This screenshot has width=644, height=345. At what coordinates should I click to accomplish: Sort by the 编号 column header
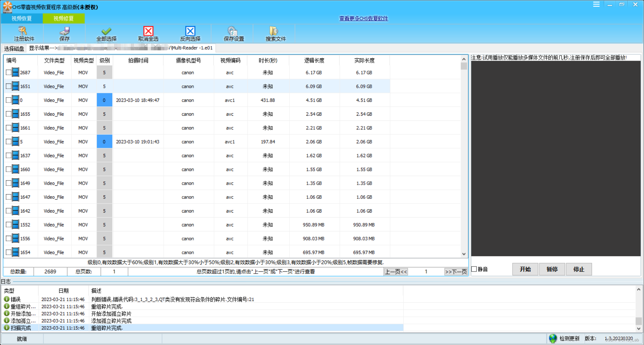[x=21, y=60]
